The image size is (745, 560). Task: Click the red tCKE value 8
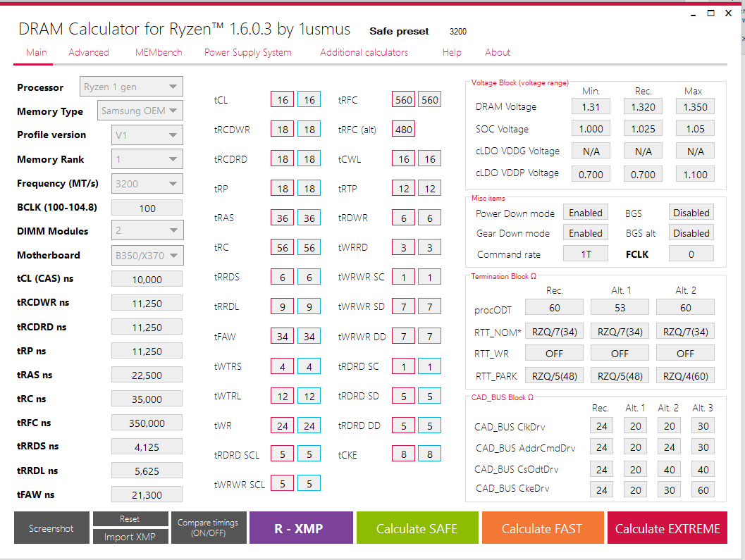403,454
